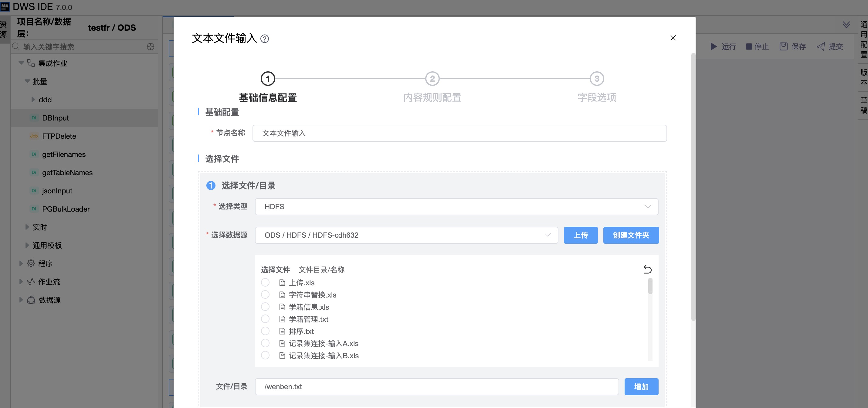Open the 选择数据源 dropdown
This screenshot has height=408, width=868.
point(406,235)
